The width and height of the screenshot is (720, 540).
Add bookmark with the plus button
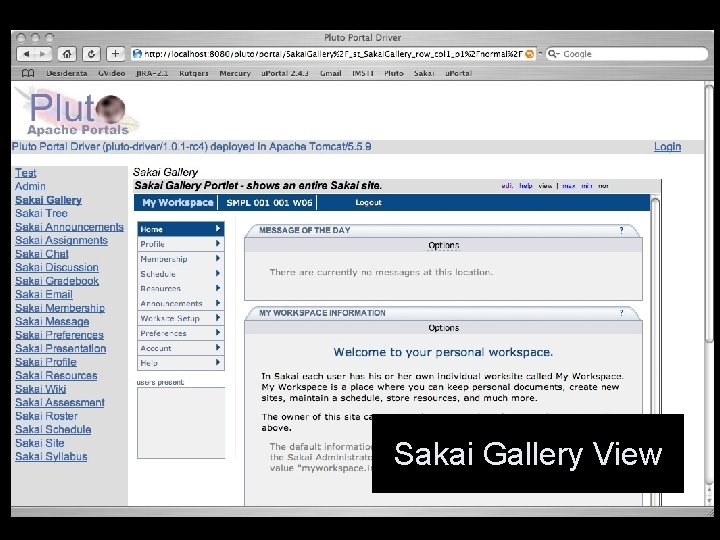point(115,54)
